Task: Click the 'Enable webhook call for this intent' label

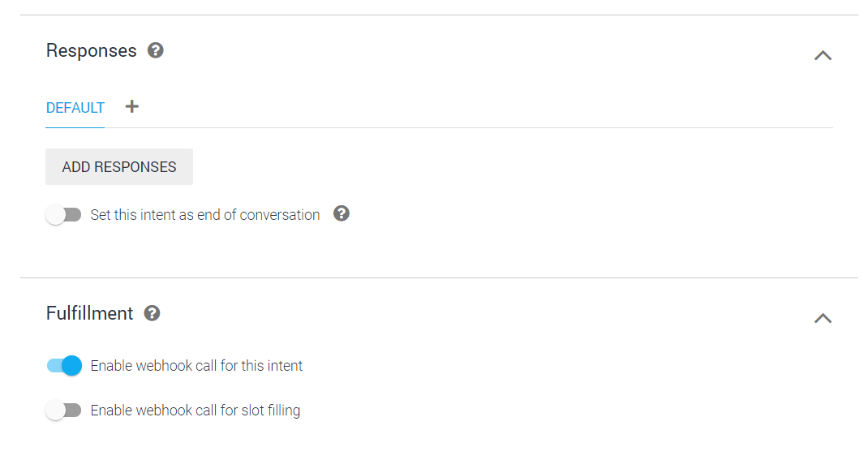Action: 196,366
